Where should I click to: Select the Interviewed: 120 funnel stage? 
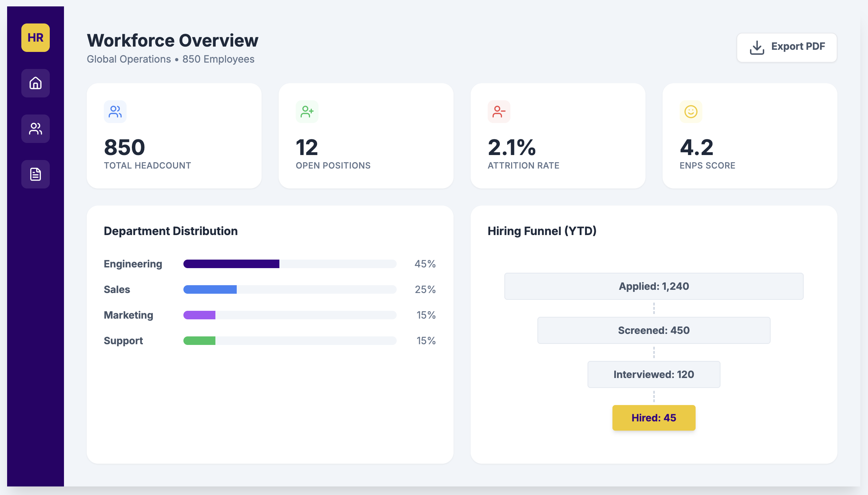654,374
